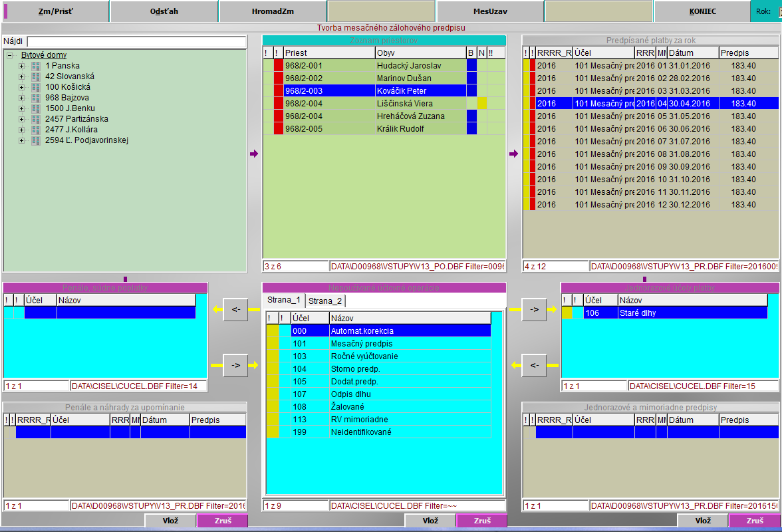Select operation 108 Žalované
Image resolution: width=782 pixels, height=532 pixels.
pos(378,407)
